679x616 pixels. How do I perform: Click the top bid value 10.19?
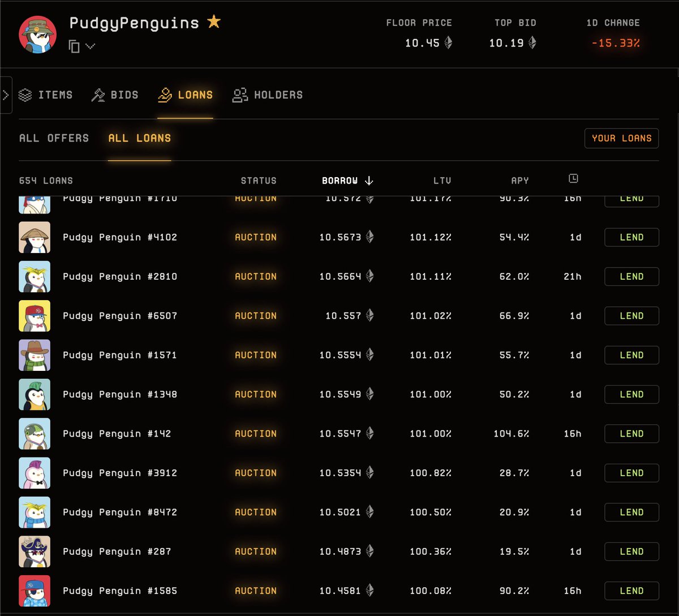506,43
